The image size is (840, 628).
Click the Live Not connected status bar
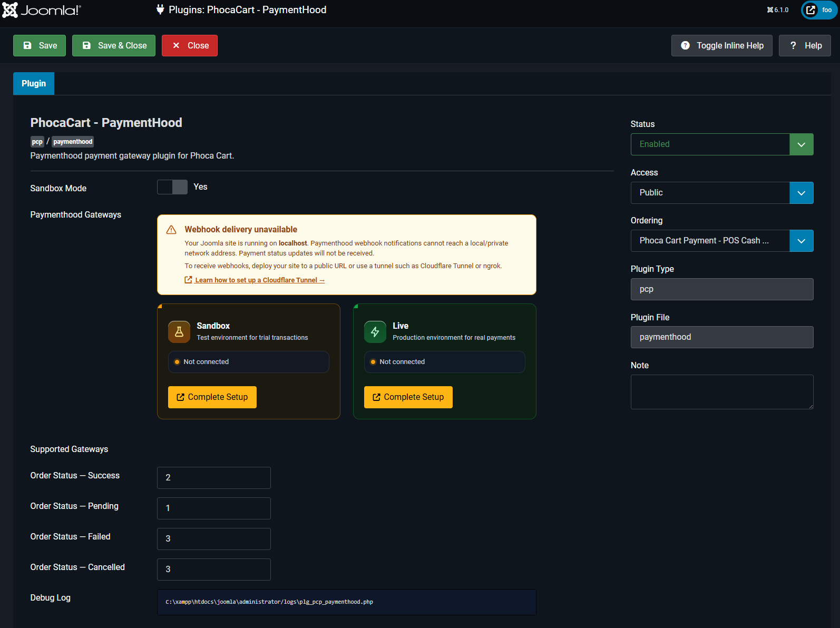pos(445,362)
